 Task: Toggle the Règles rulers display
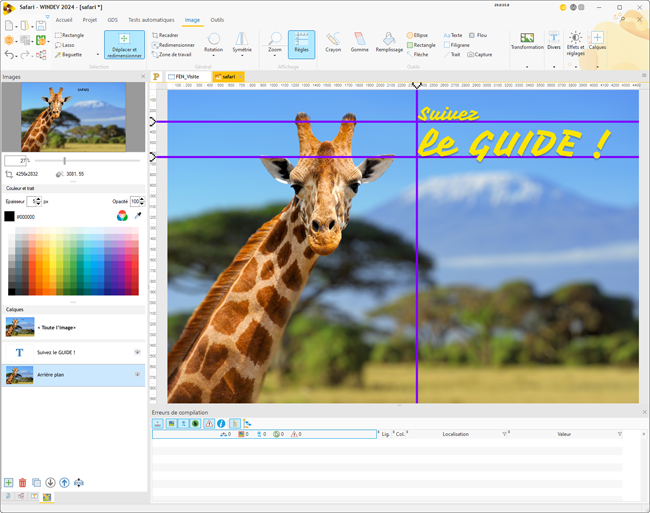click(x=301, y=43)
